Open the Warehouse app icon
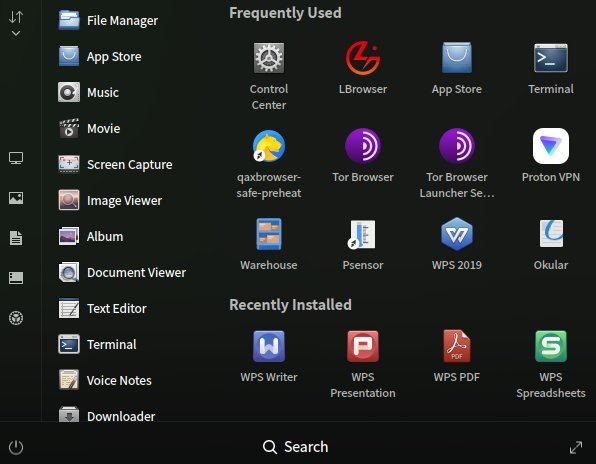 [x=269, y=234]
